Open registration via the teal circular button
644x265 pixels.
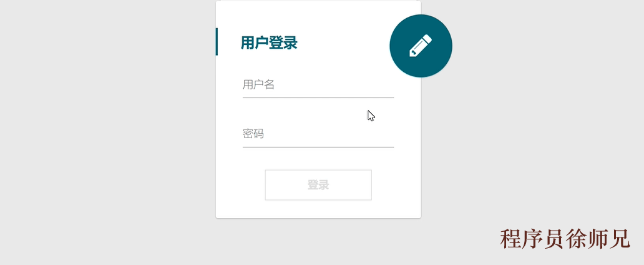(x=421, y=46)
